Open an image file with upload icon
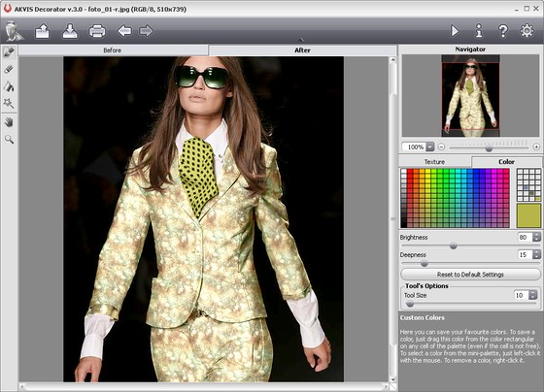This screenshot has width=544, height=392. click(x=43, y=31)
